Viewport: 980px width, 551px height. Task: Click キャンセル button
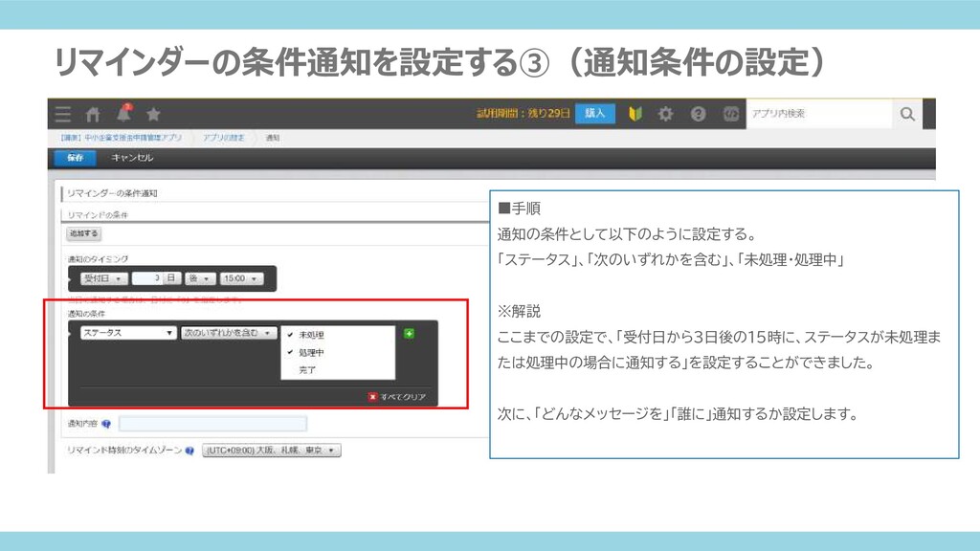pyautogui.click(x=132, y=158)
